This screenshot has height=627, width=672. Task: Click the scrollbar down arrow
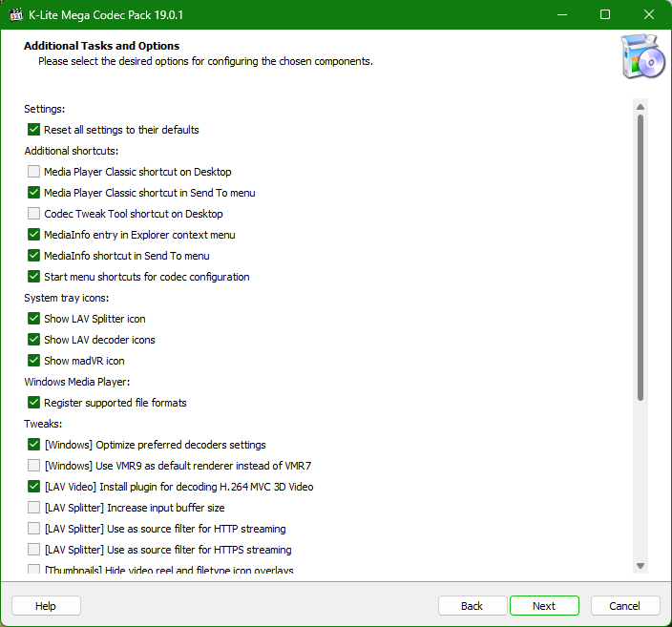[640, 566]
